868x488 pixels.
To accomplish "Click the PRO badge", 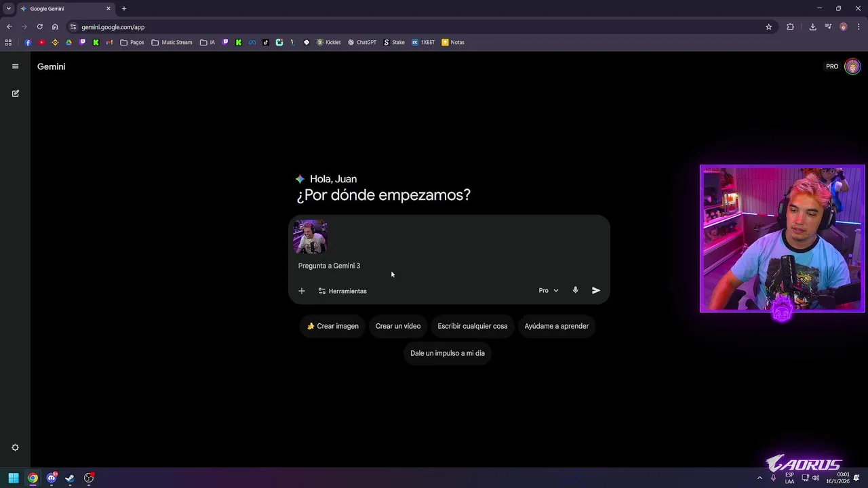I will tap(832, 66).
